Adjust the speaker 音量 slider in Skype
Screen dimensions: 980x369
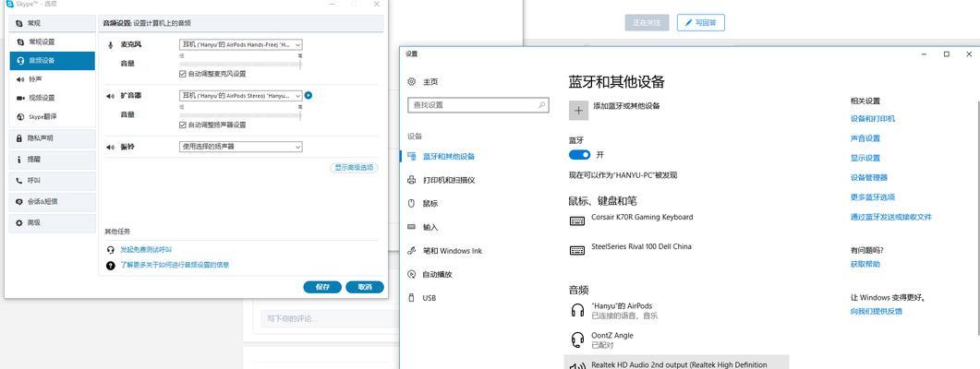tap(241, 115)
